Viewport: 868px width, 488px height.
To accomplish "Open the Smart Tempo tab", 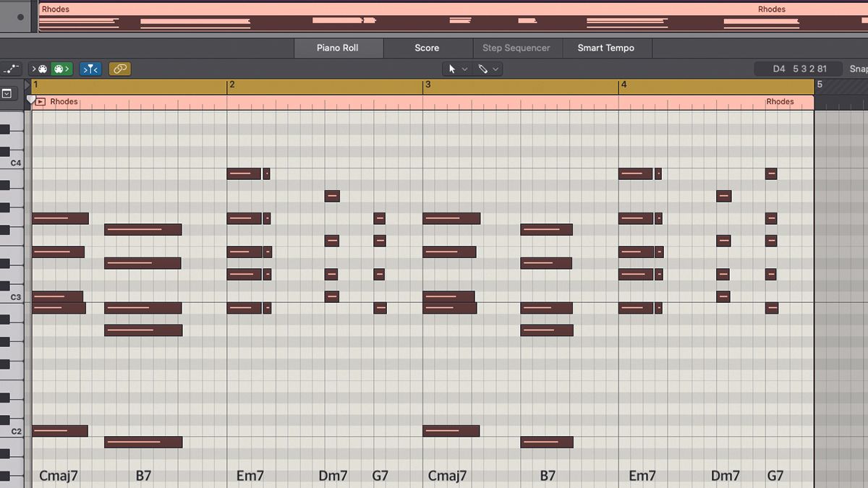I will point(606,48).
